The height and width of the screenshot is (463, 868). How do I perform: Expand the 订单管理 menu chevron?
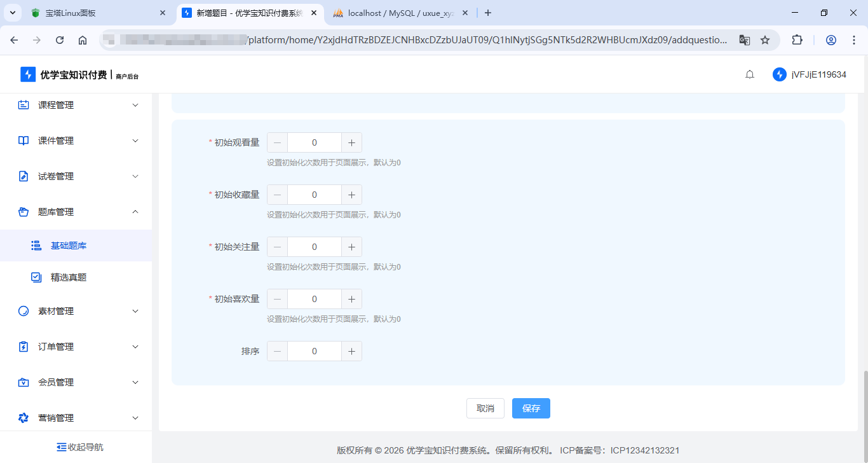pos(135,347)
